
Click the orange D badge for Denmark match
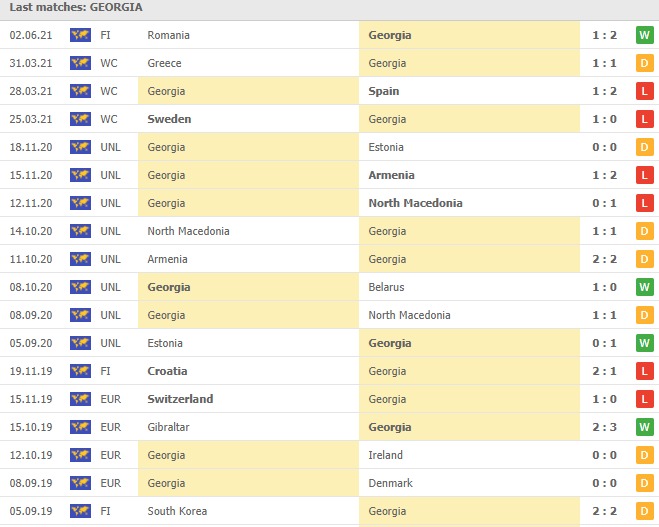coord(645,483)
